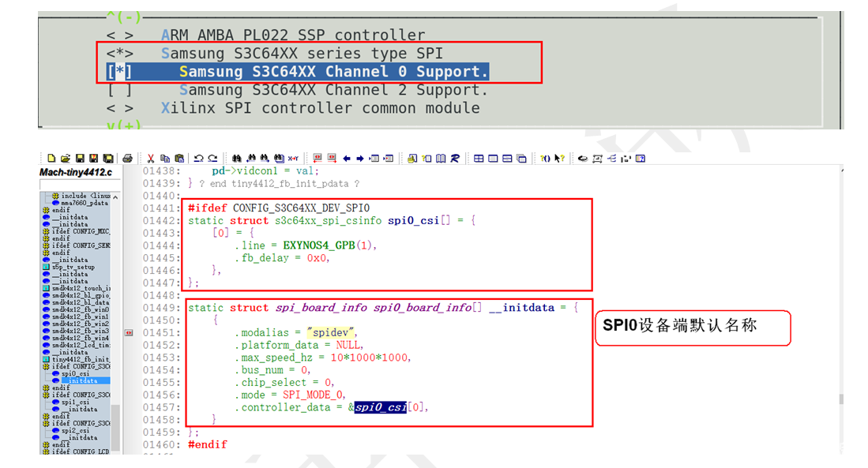Click the "spidev" string on line 01451

[x=331, y=332]
